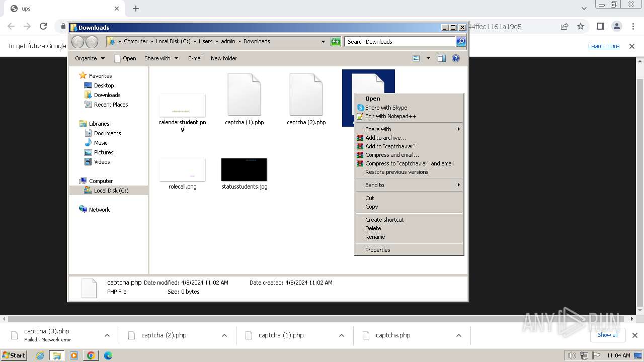Click Open in the Explorer toolbar
This screenshot has height=362, width=644.
pyautogui.click(x=125, y=58)
